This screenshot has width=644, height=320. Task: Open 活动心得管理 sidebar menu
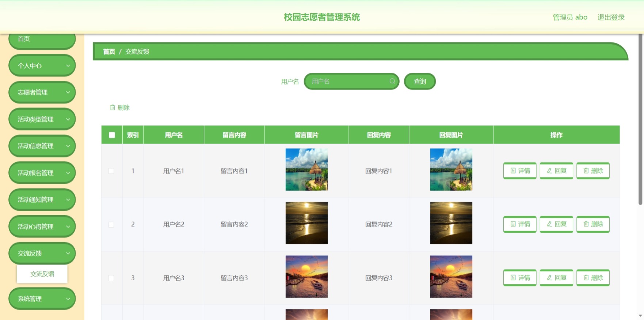(42, 226)
